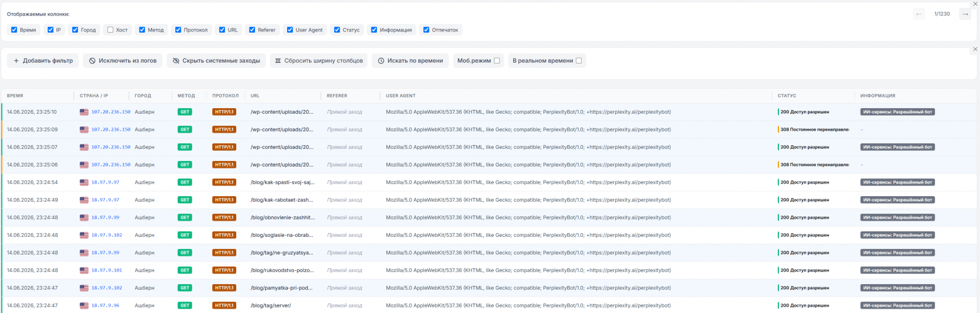Click the hidden-eye icon of Скрыть системные заходы
This screenshot has height=313, width=980.
tap(176, 61)
